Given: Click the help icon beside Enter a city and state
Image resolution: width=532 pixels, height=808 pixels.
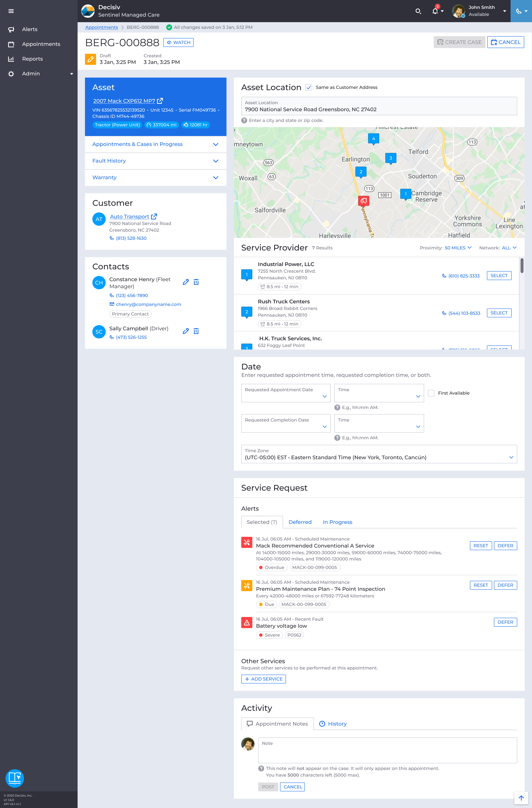Looking at the screenshot, I should click(x=244, y=120).
